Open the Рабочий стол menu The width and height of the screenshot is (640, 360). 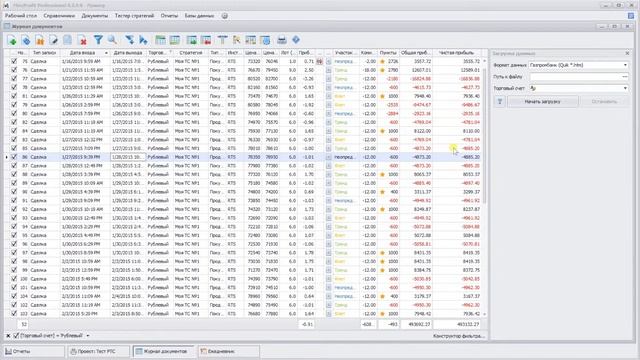21,16
